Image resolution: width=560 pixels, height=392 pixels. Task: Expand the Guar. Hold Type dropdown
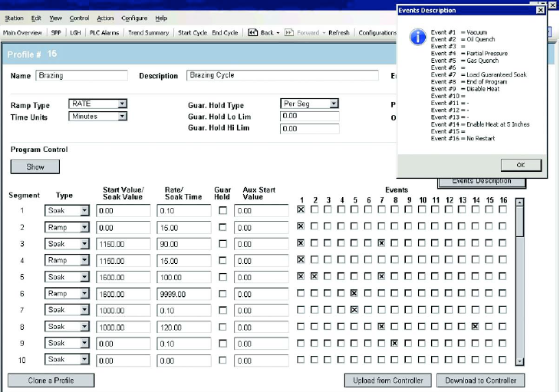coord(334,104)
